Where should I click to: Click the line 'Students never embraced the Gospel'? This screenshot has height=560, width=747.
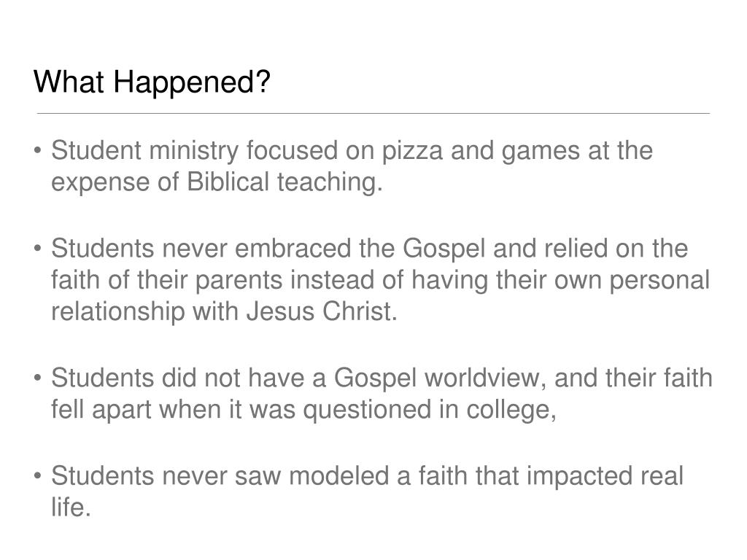click(370, 249)
